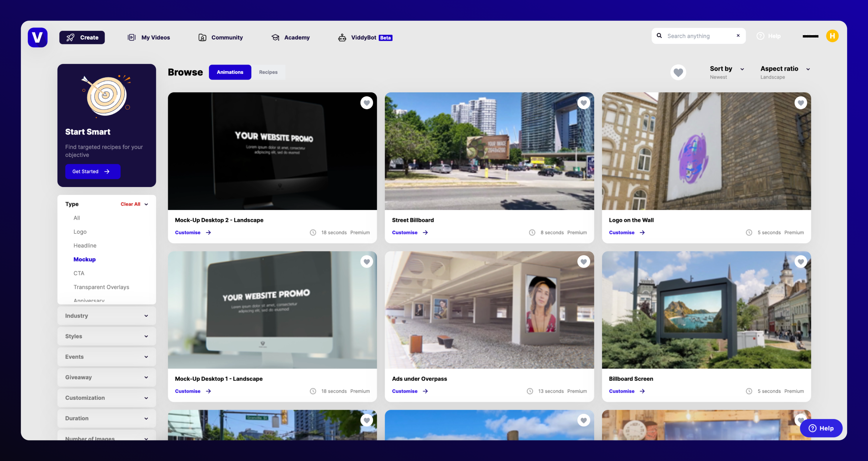Viewport: 868px width, 461px height.
Task: Click the search magnifier icon
Action: (659, 36)
